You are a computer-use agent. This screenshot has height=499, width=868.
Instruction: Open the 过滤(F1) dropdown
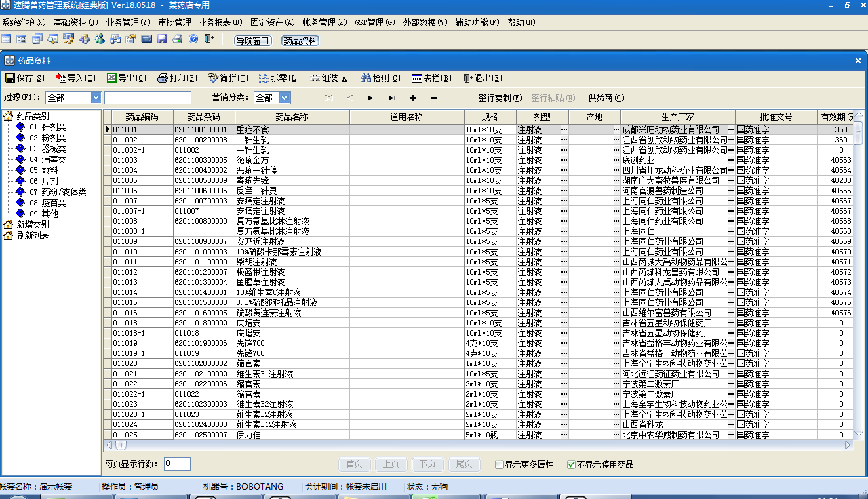[96, 98]
